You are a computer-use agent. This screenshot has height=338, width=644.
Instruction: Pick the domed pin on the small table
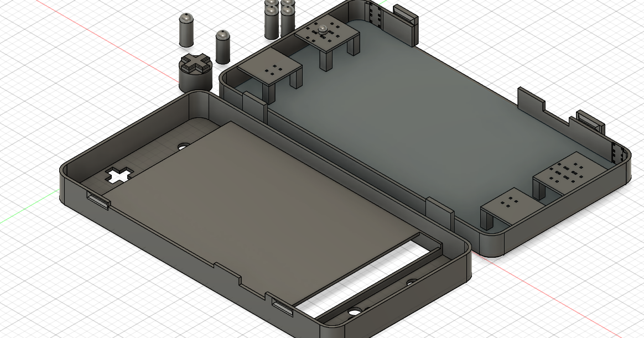coord(323,29)
